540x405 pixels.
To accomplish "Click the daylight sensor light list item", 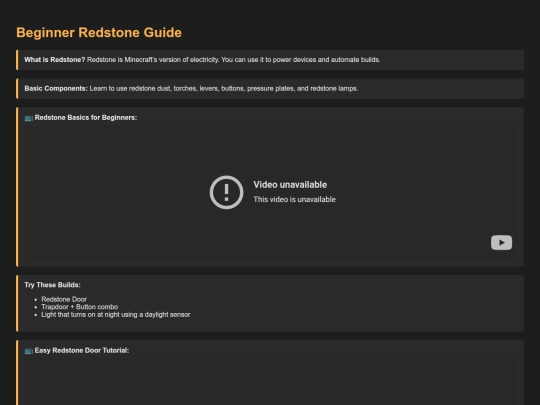I will pyautogui.click(x=116, y=315).
